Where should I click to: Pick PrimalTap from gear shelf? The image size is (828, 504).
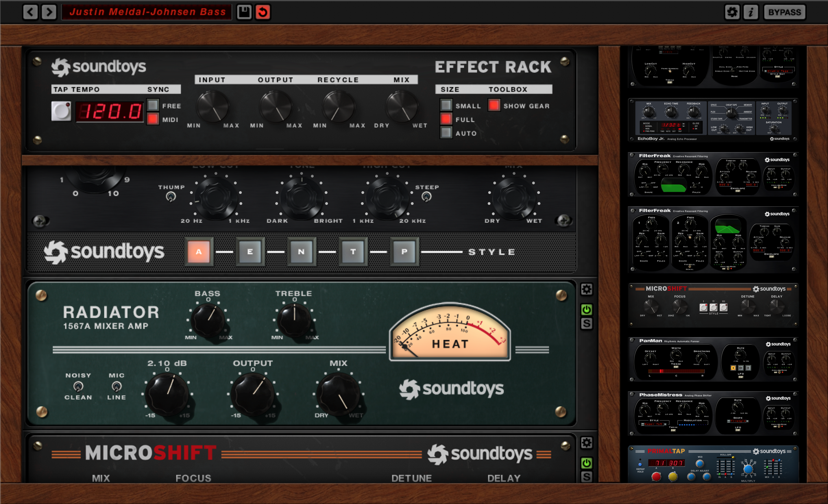click(713, 464)
